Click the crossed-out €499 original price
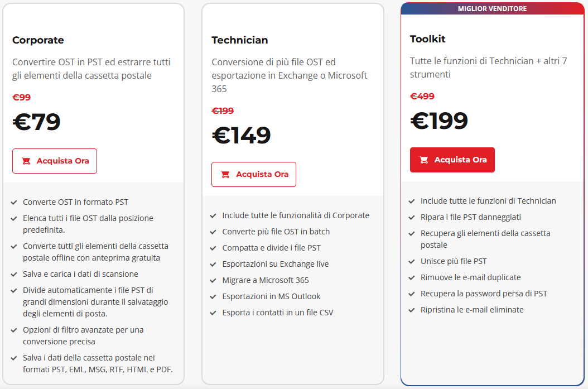Image resolution: width=588 pixels, height=389 pixels. tap(422, 96)
